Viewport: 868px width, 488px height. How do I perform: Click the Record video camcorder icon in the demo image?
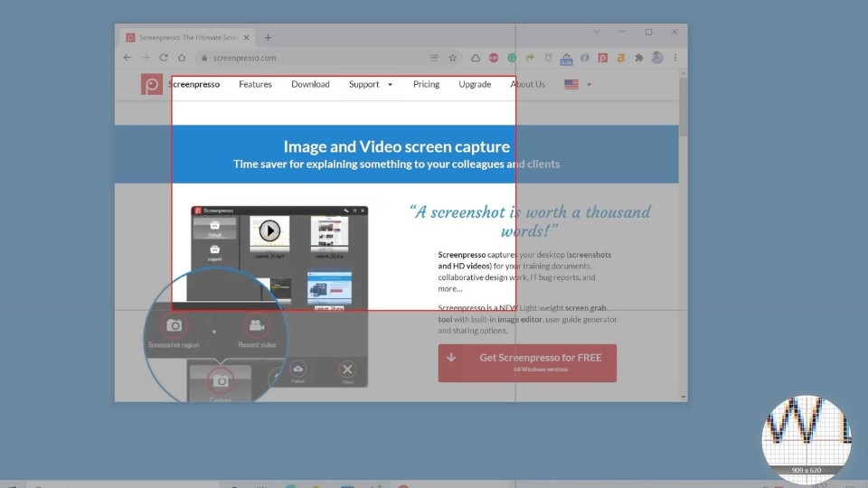(x=256, y=325)
